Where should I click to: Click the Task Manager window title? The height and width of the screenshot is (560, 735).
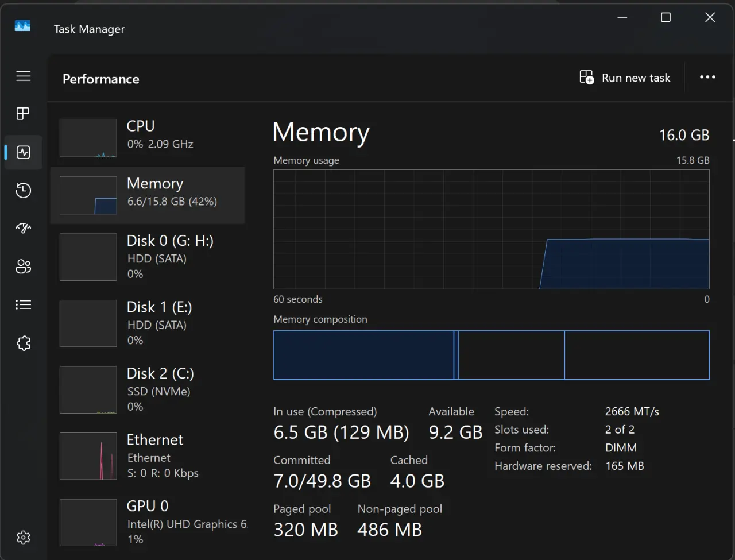(x=89, y=29)
